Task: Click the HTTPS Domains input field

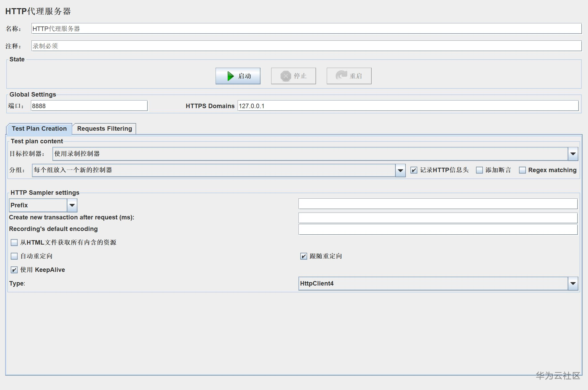Action: coord(408,106)
